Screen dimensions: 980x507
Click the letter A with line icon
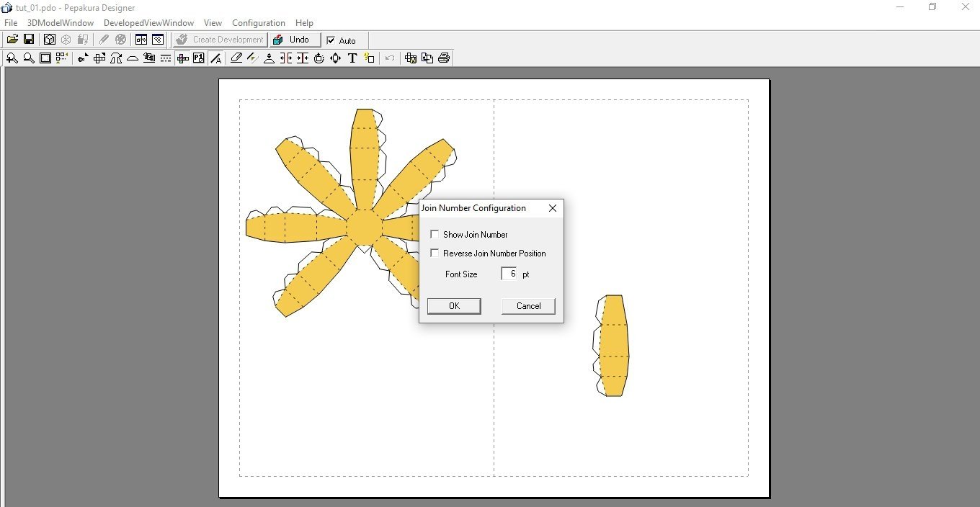215,58
